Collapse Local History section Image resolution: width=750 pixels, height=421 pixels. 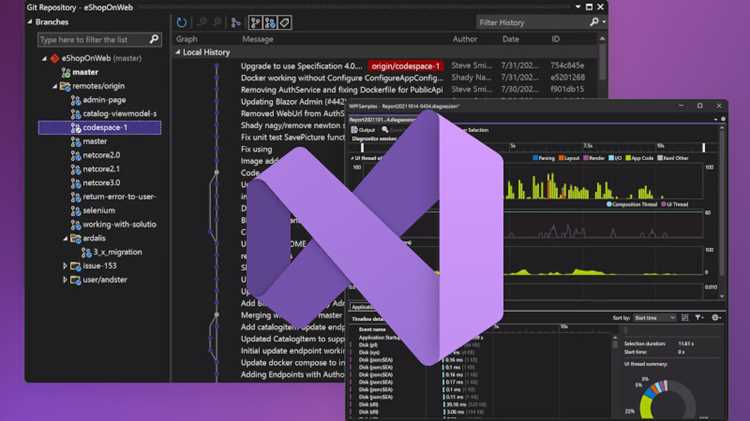click(x=178, y=52)
